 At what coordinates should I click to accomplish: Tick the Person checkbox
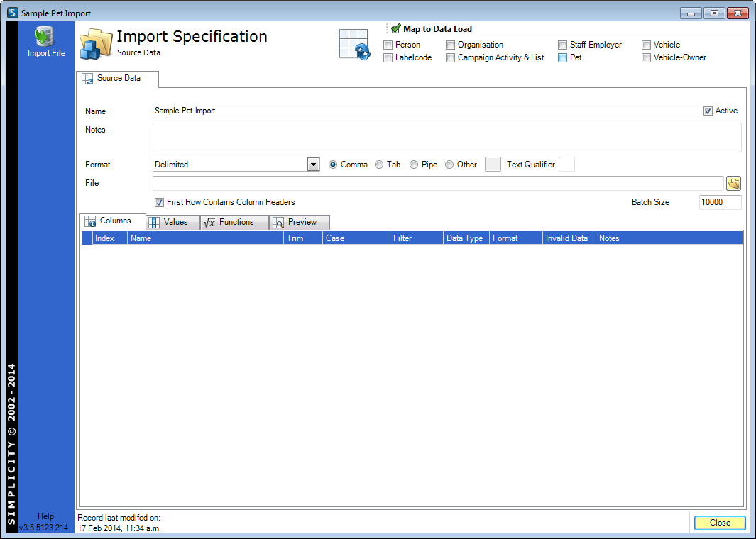tap(388, 45)
